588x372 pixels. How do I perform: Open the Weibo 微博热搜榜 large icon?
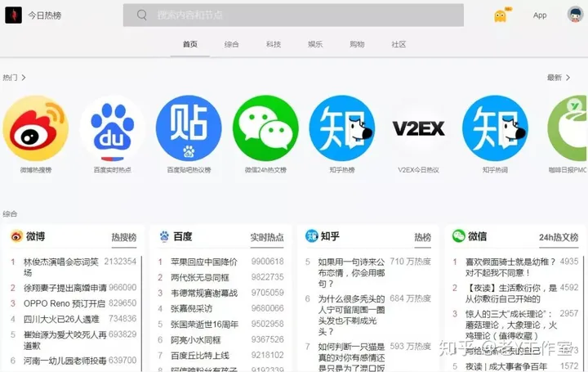pos(36,128)
